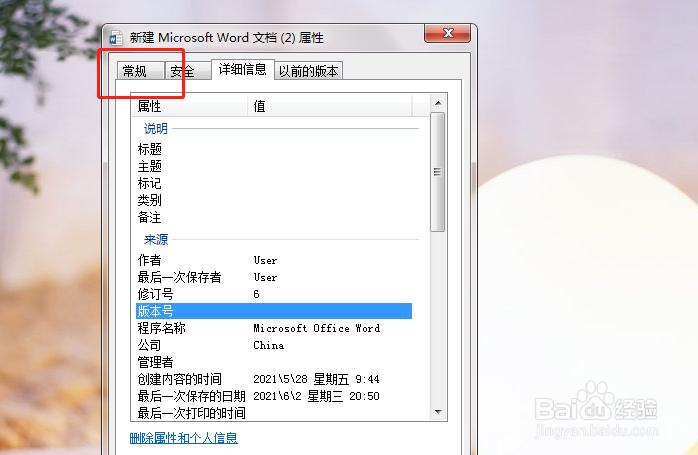698x455 pixels.
Task: Click the scrollbar down arrow
Action: (438, 412)
